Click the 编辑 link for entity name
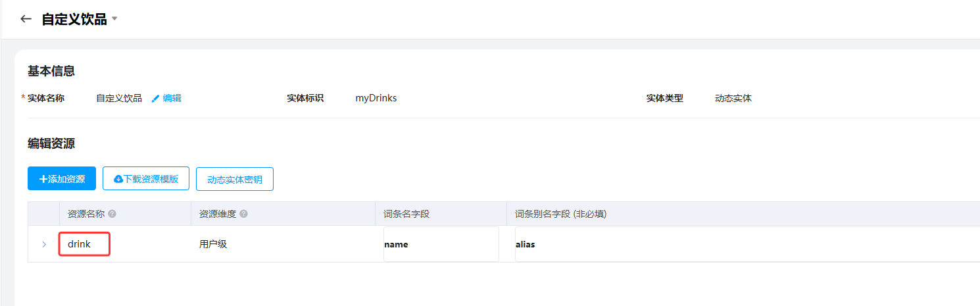 click(172, 99)
